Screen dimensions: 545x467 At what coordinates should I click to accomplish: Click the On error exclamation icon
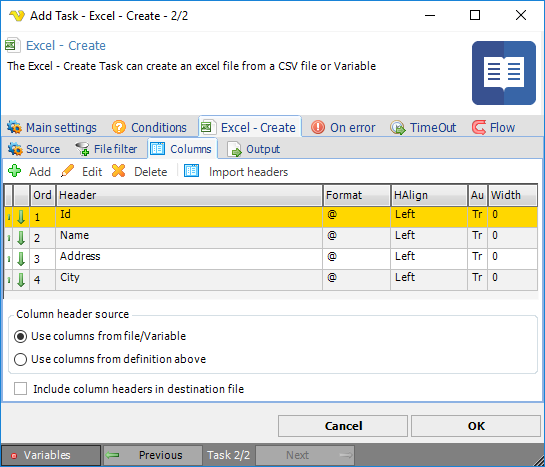318,128
